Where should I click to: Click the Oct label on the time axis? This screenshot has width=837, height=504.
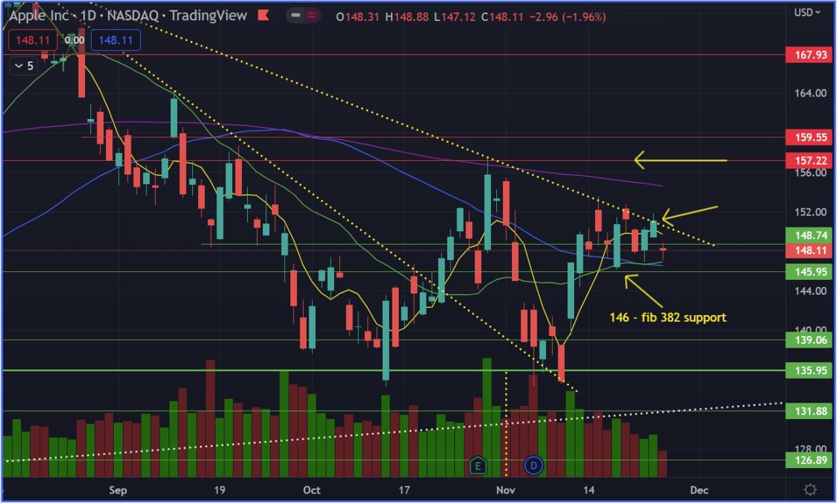[x=312, y=490]
